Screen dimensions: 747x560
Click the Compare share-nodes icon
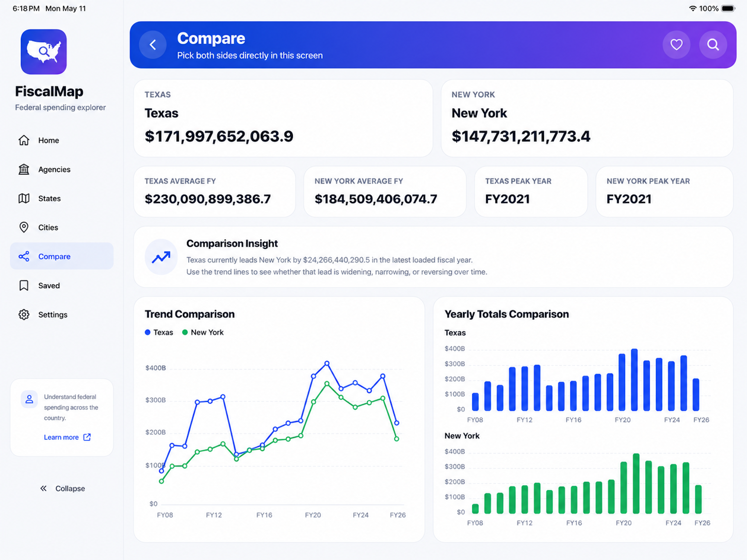point(24,256)
